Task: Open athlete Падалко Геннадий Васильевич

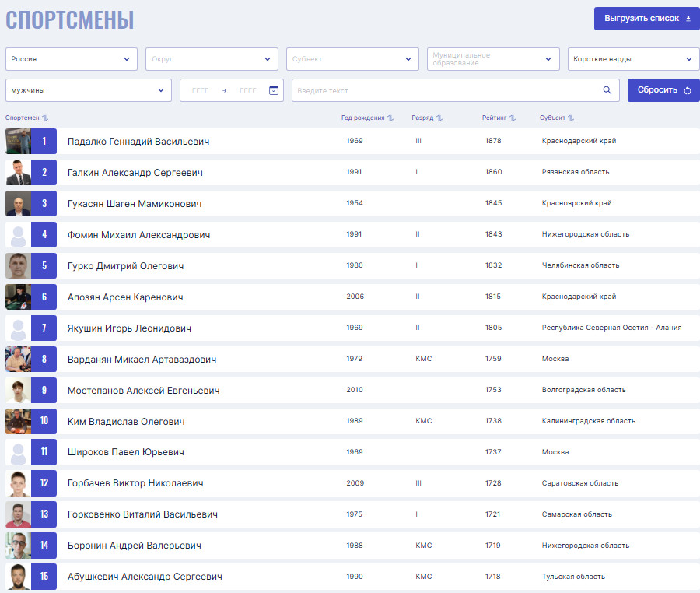Action: 138,142
